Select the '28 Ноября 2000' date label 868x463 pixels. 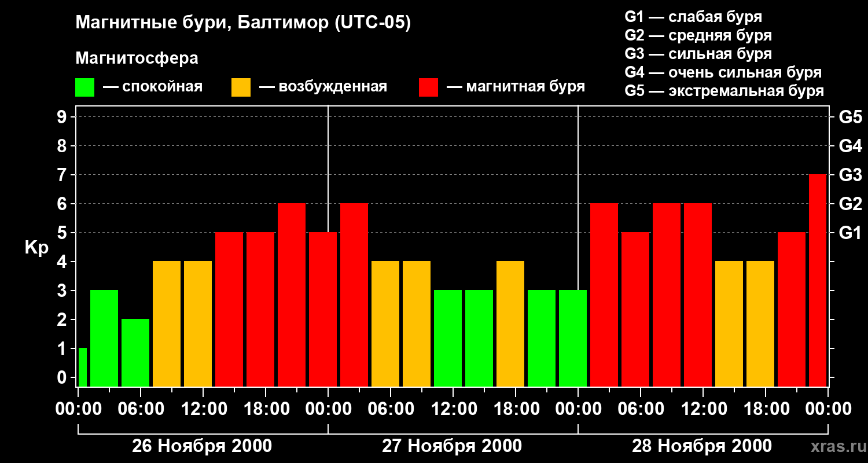click(702, 446)
